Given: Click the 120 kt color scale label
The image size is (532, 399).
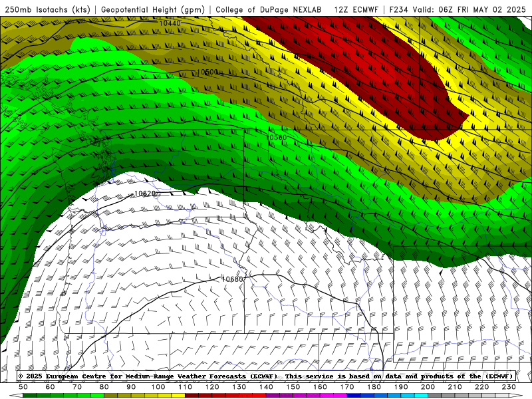Looking at the screenshot, I should coord(212,387).
